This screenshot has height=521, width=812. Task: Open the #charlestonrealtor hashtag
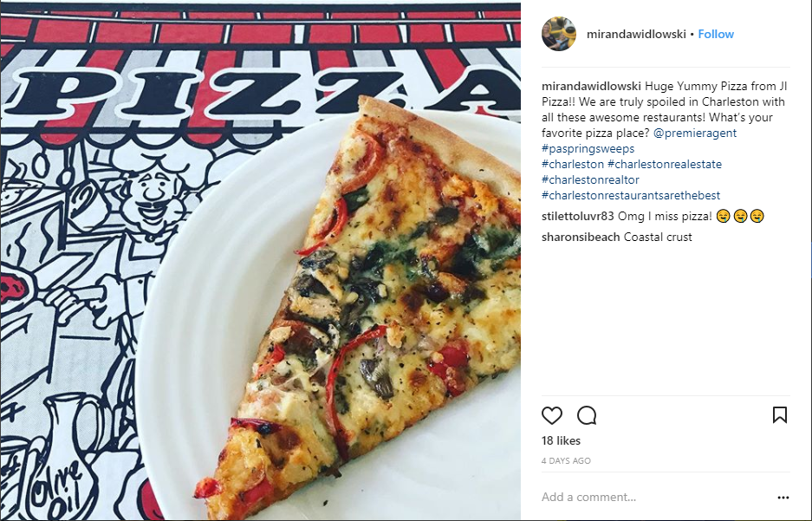coord(590,179)
